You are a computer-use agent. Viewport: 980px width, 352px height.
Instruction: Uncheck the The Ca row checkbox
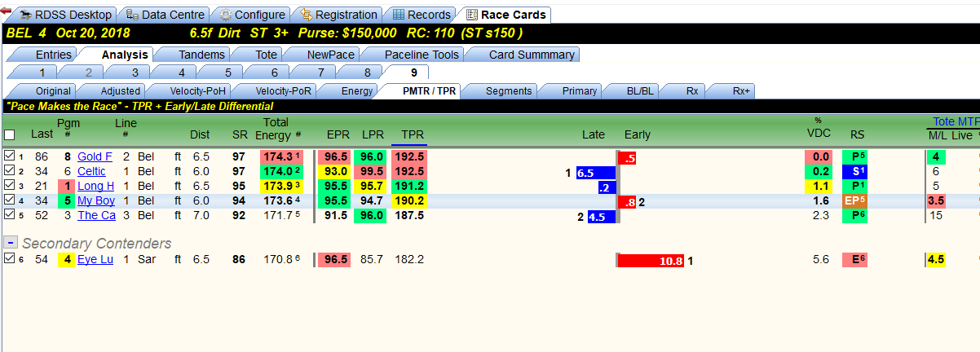(9, 215)
